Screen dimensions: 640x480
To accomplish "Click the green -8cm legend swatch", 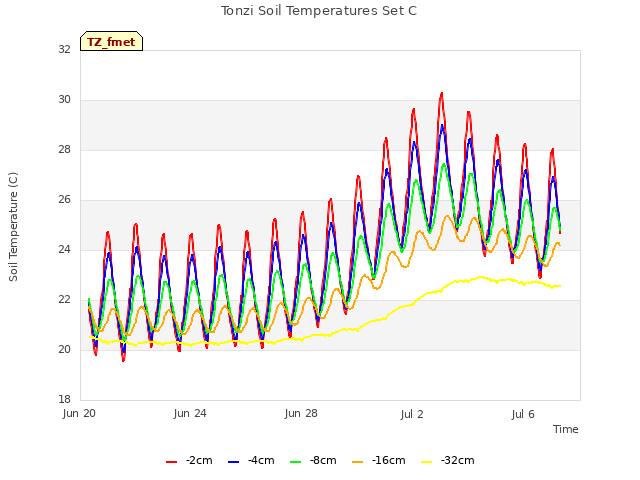I will click(296, 462).
